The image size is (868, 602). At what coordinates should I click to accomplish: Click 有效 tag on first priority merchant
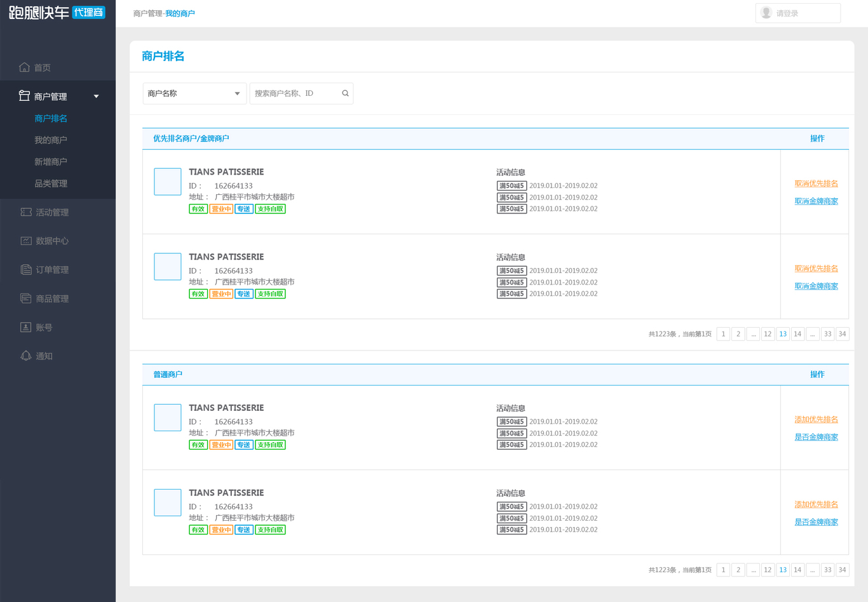coord(198,209)
